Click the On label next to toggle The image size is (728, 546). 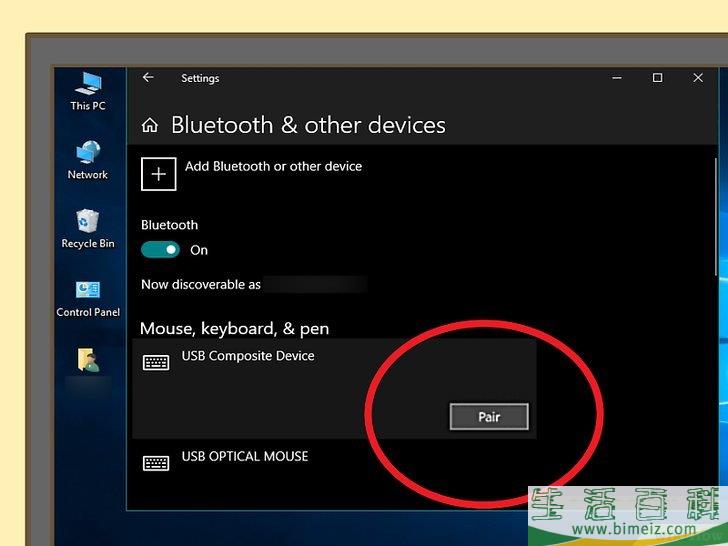click(x=199, y=250)
